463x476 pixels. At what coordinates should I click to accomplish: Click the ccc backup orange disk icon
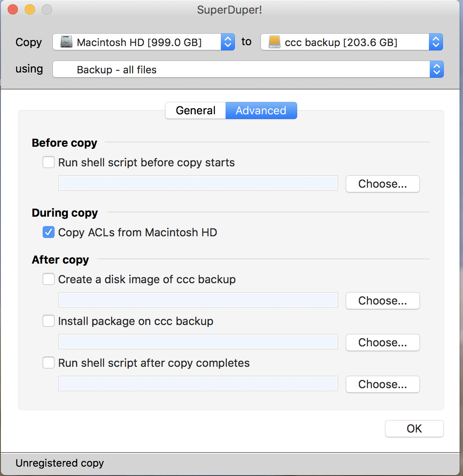pos(275,42)
